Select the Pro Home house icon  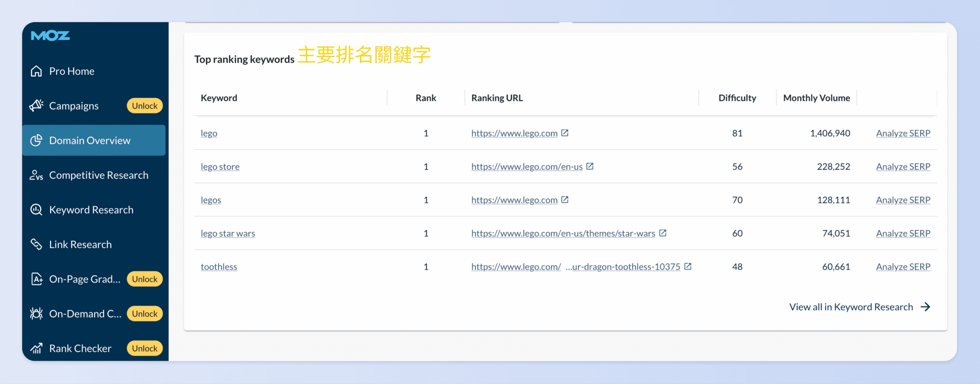[x=36, y=71]
